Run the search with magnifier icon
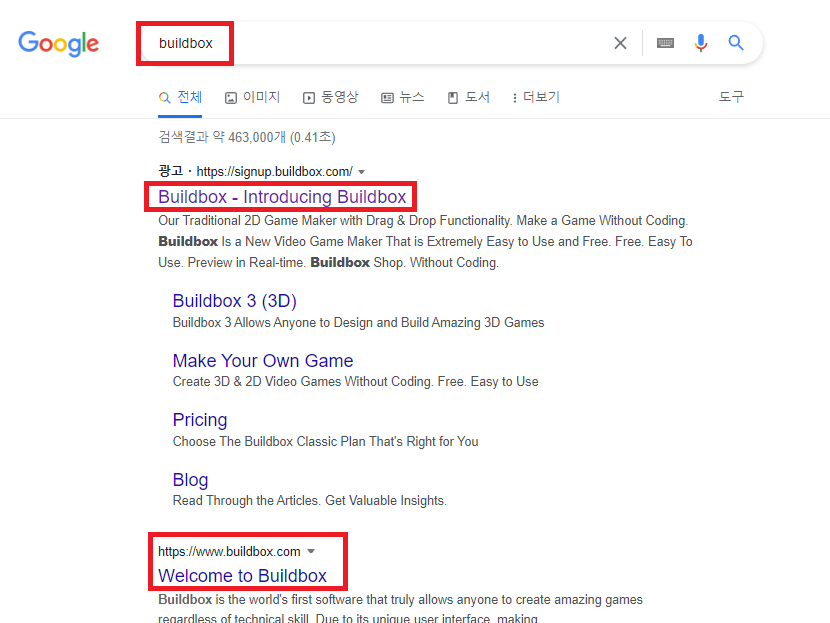 point(736,43)
